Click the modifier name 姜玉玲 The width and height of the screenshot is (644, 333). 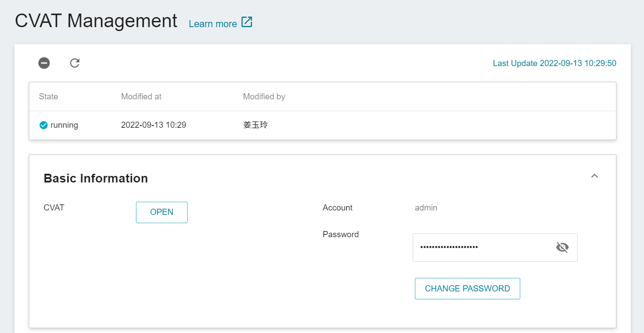click(x=255, y=125)
